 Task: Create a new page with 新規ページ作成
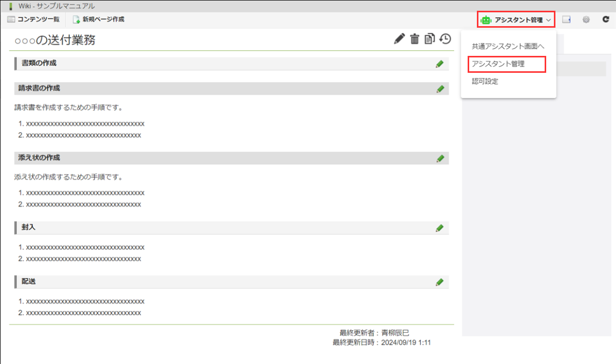(99, 19)
